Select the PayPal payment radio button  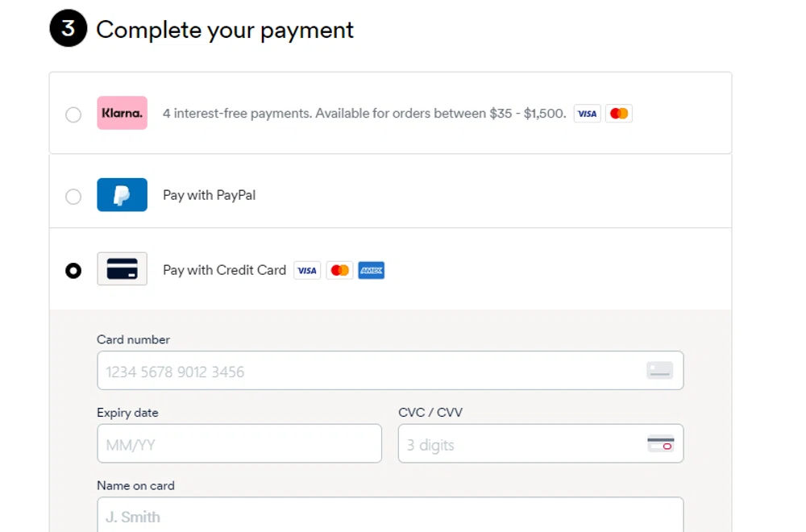[x=73, y=196]
